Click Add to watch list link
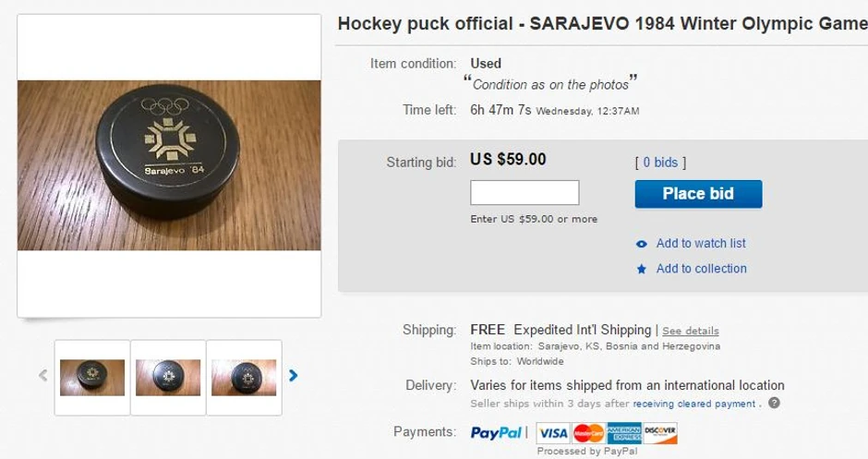 click(x=701, y=244)
